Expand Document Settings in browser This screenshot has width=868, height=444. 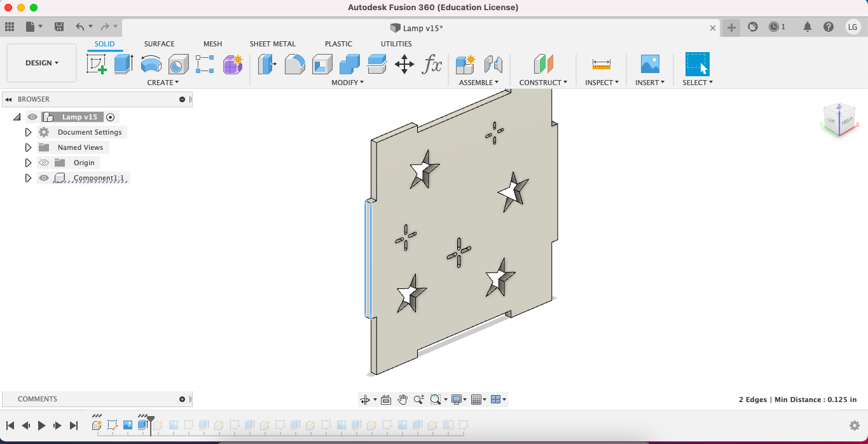[x=28, y=131]
